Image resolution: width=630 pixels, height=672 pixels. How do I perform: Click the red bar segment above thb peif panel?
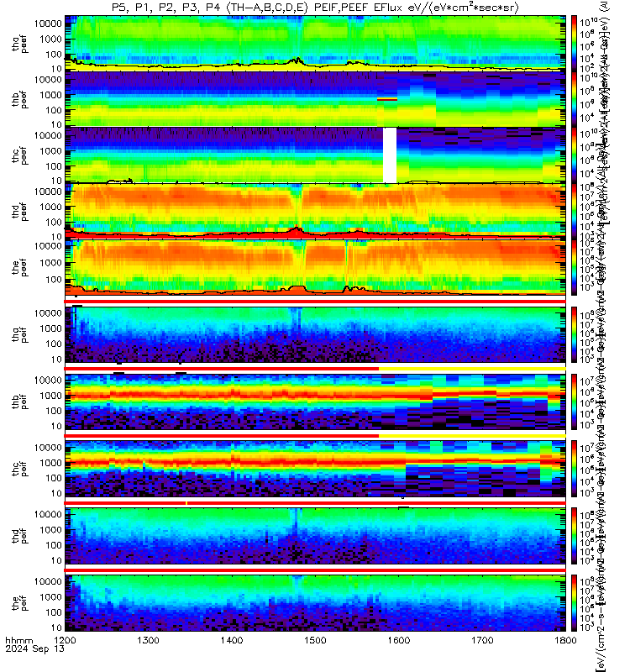[222, 369]
